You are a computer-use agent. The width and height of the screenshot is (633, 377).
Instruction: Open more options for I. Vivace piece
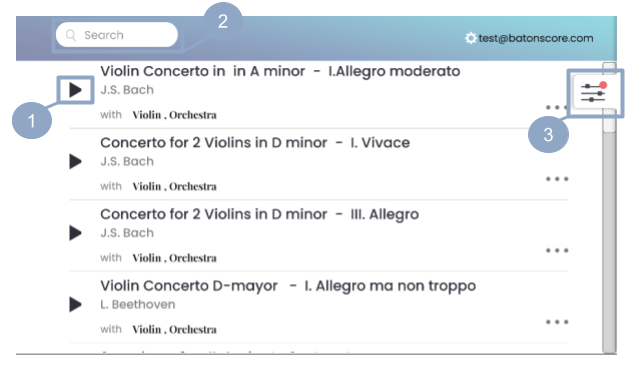point(557,179)
